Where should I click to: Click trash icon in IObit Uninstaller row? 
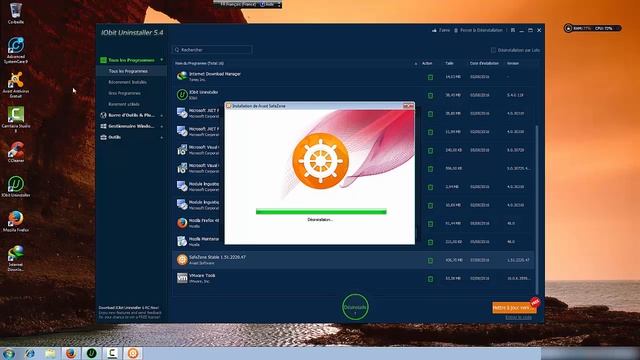[x=430, y=96]
